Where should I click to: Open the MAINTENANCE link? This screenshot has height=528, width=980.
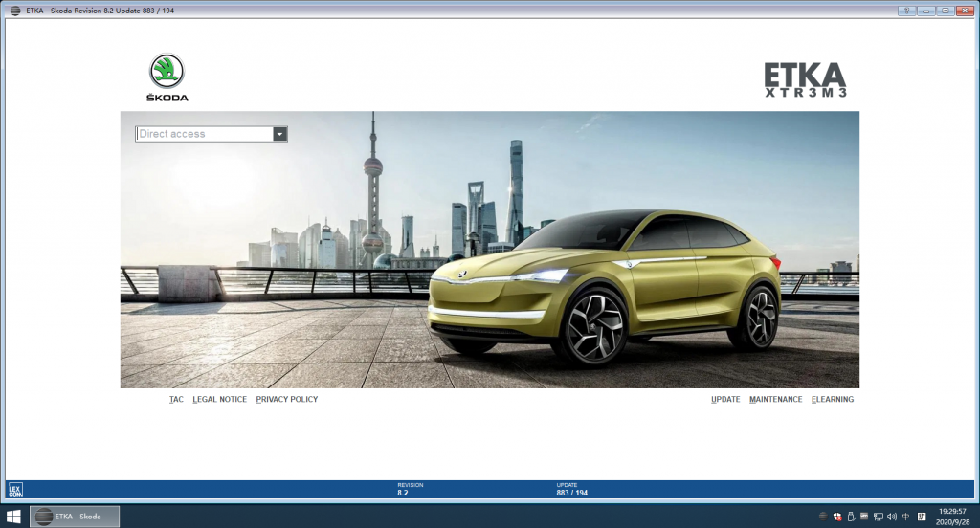point(775,399)
